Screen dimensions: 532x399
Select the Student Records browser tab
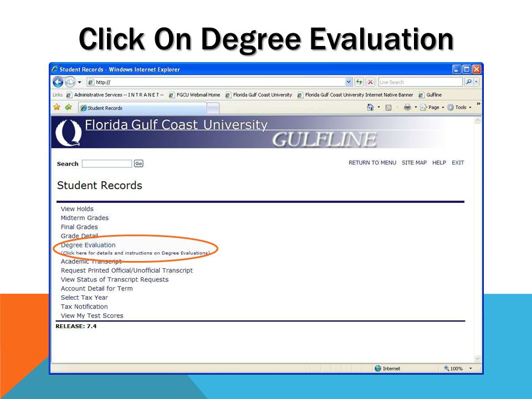[x=142, y=108]
